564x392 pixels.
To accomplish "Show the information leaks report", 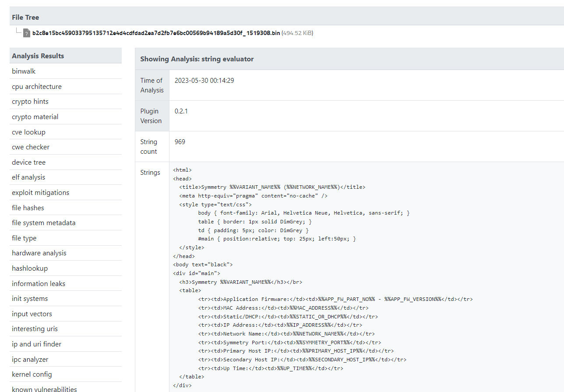I will pyautogui.click(x=39, y=283).
